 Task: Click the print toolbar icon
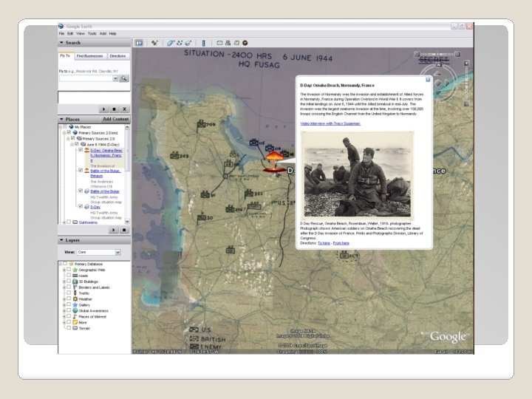(228, 43)
